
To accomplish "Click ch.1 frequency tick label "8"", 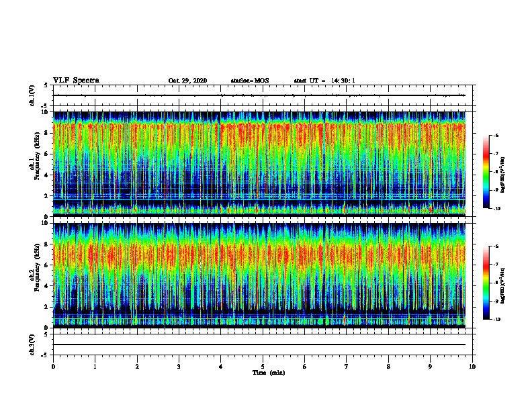I will [47, 133].
